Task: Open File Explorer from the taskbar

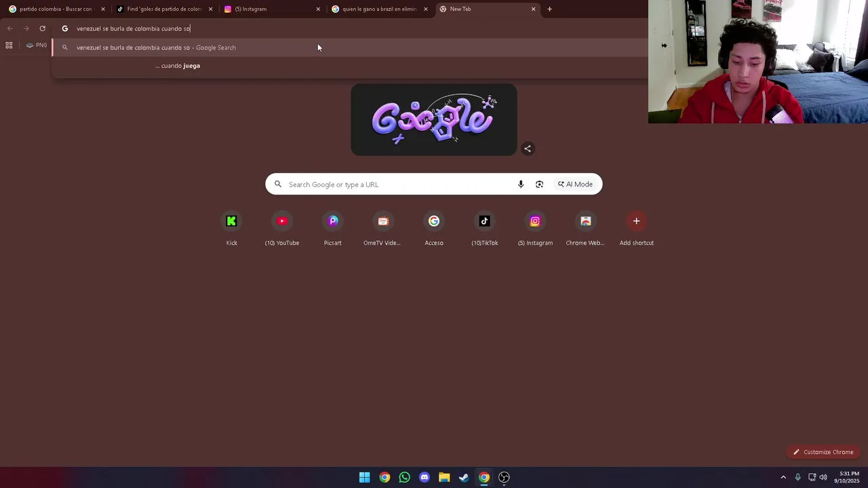Action: click(x=444, y=477)
